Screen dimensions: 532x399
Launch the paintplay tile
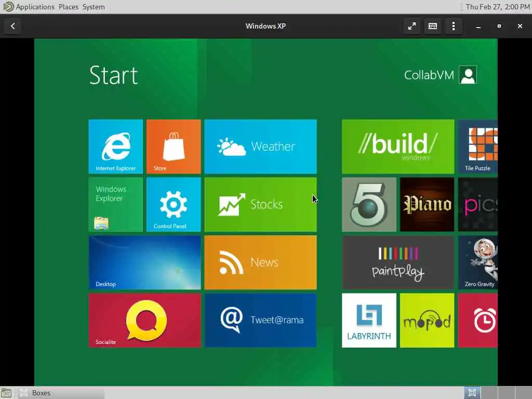pos(398,262)
